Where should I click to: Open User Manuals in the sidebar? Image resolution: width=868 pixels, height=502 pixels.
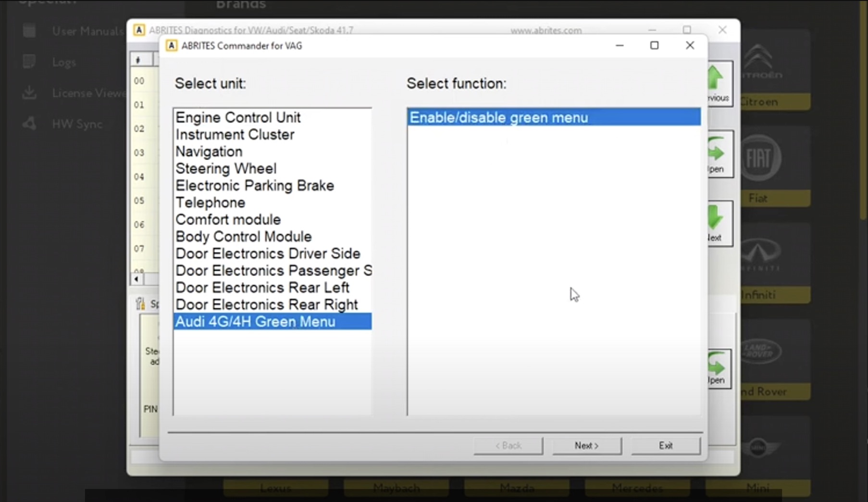point(74,31)
